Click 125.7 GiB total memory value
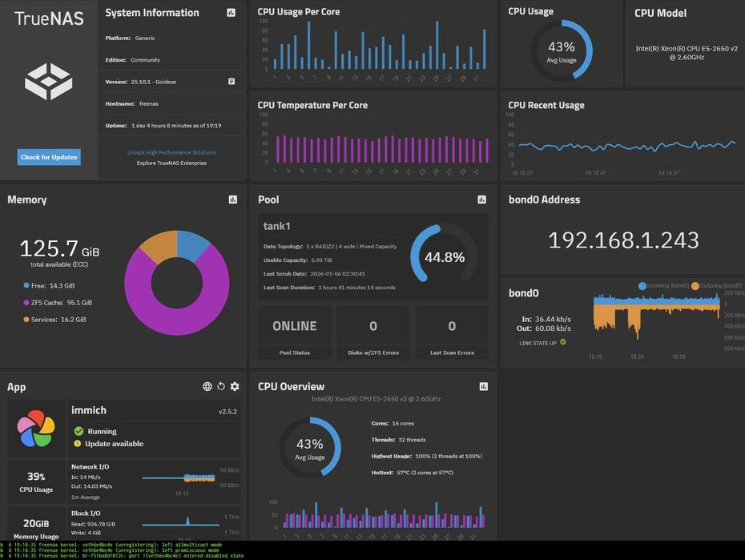The image size is (745, 560). 59,248
